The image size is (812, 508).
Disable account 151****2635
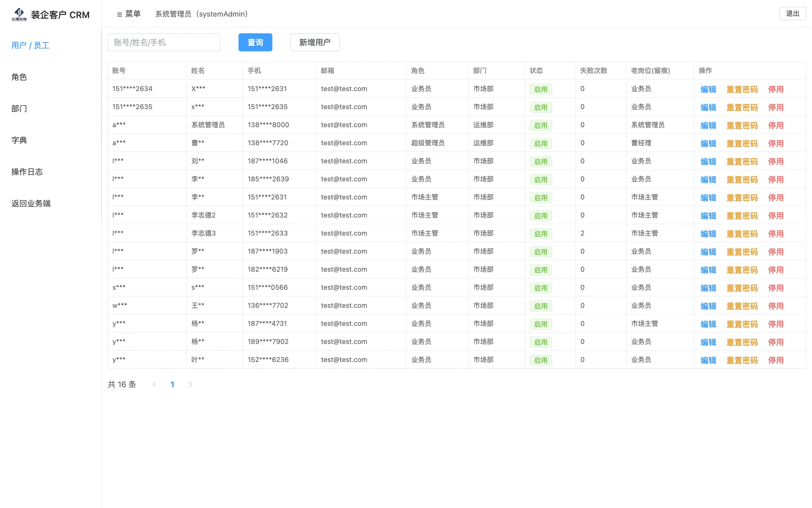click(776, 107)
